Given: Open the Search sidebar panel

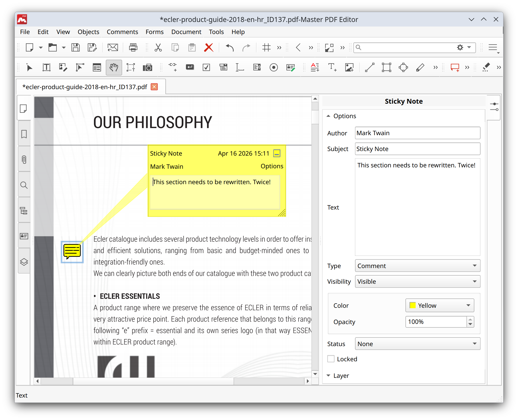Looking at the screenshot, I should pyautogui.click(x=24, y=185).
